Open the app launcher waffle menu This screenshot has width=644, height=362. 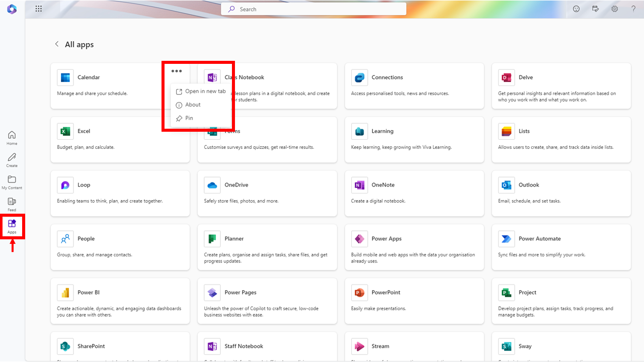[x=38, y=9]
